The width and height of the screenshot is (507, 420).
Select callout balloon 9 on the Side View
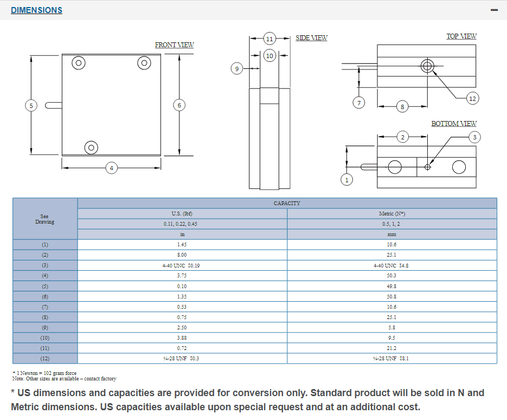pos(236,69)
